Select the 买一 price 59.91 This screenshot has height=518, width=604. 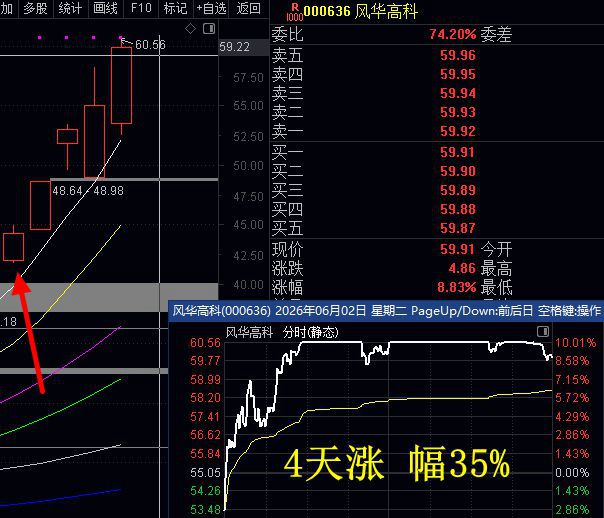tap(457, 153)
